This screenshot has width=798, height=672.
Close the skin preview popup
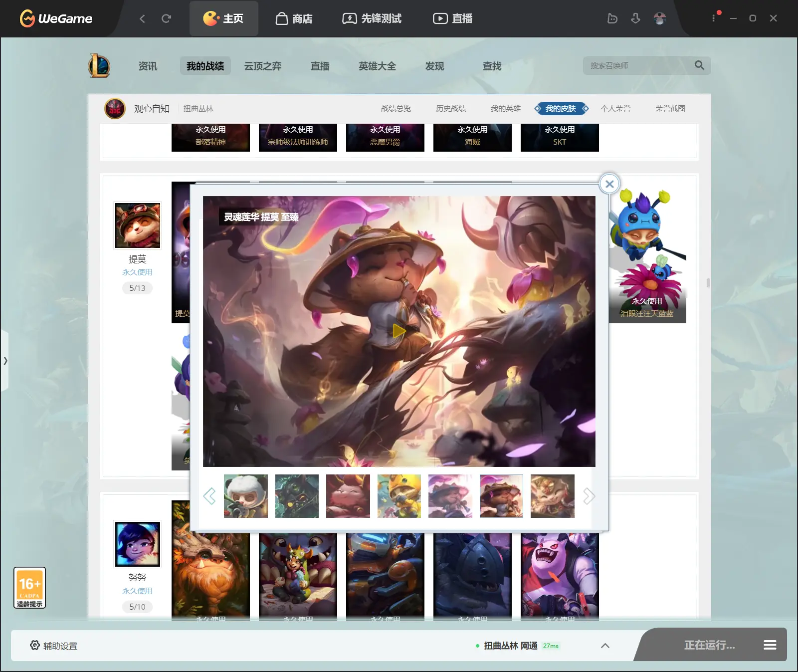coord(609,184)
